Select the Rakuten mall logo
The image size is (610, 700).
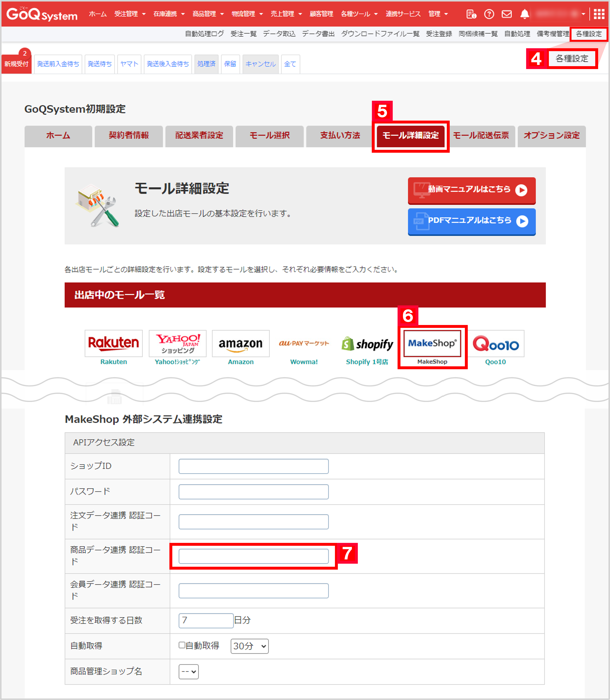tap(113, 343)
